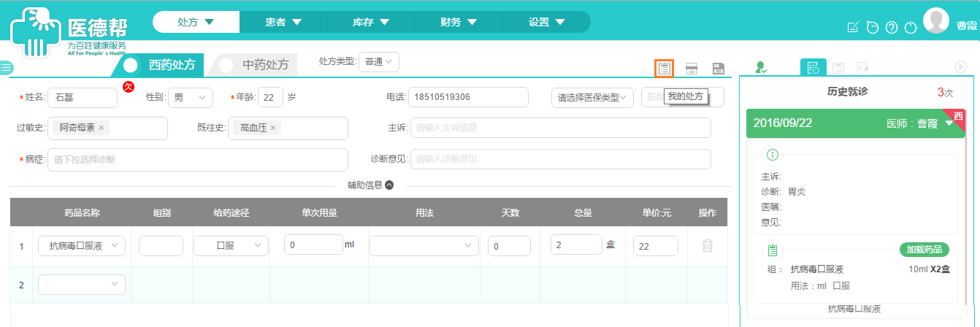Click the 过敏史 tag field
980x327 pixels.
coord(107,128)
